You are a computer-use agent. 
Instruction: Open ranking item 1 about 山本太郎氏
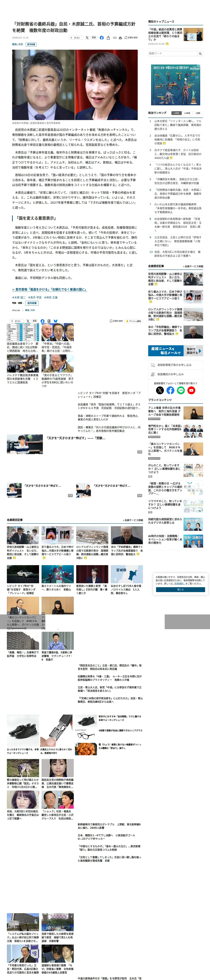(178, 125)
